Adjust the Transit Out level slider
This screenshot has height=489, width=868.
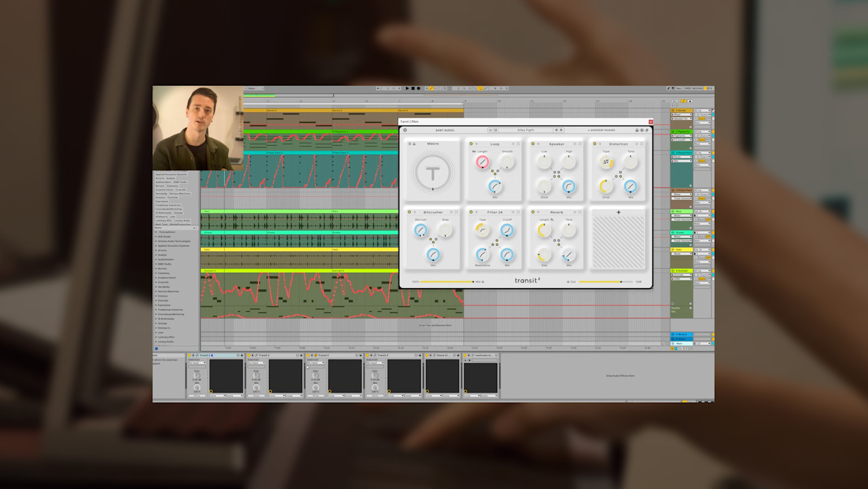tap(607, 282)
